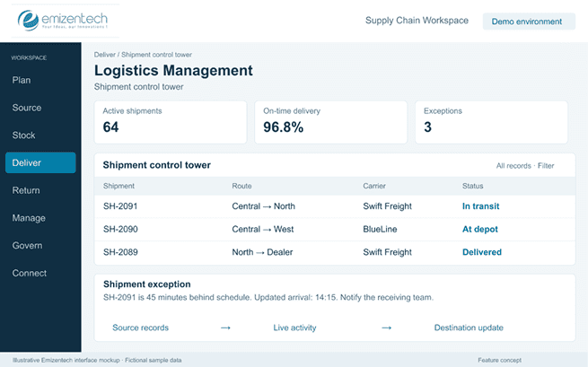Click the Shipment control tower table heading
The width and height of the screenshot is (588, 367).
157,165
